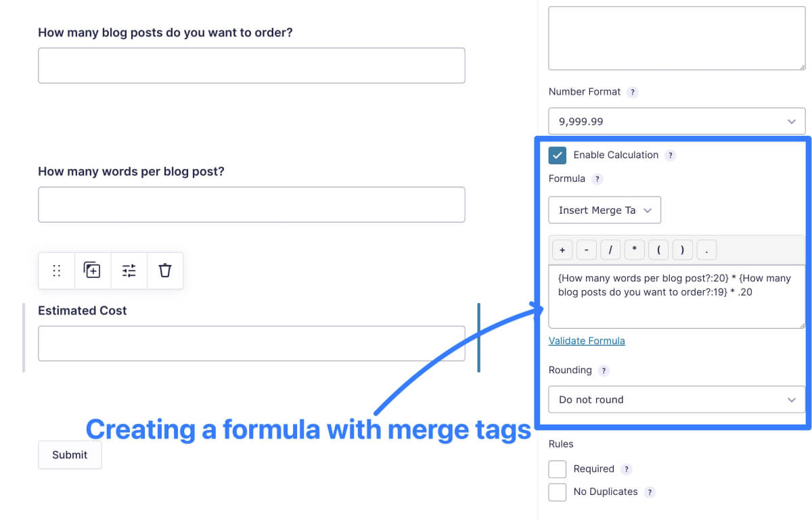Screen dimensions: 812x520
Task: Click the plus operator button
Action: click(x=562, y=250)
